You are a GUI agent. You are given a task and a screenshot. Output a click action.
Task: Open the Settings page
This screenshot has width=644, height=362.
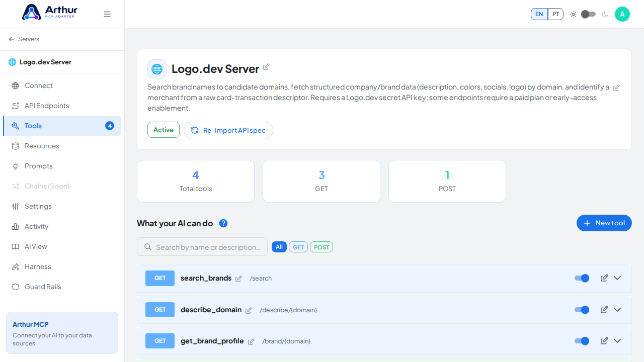point(62,206)
